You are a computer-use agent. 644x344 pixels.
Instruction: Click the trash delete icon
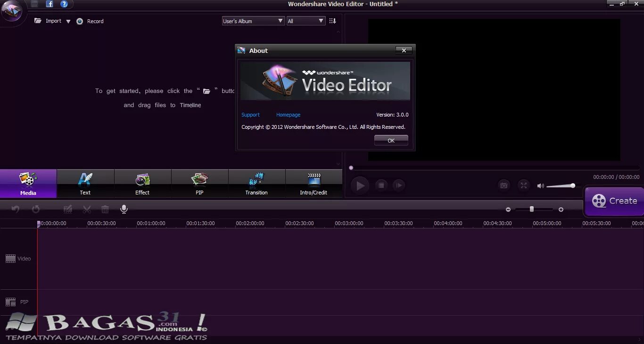coord(105,209)
